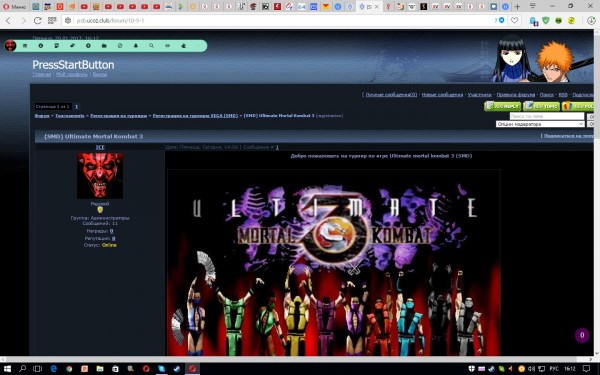This screenshot has height=375, width=600.
Task: Click the New Topic button
Action: tap(541, 106)
